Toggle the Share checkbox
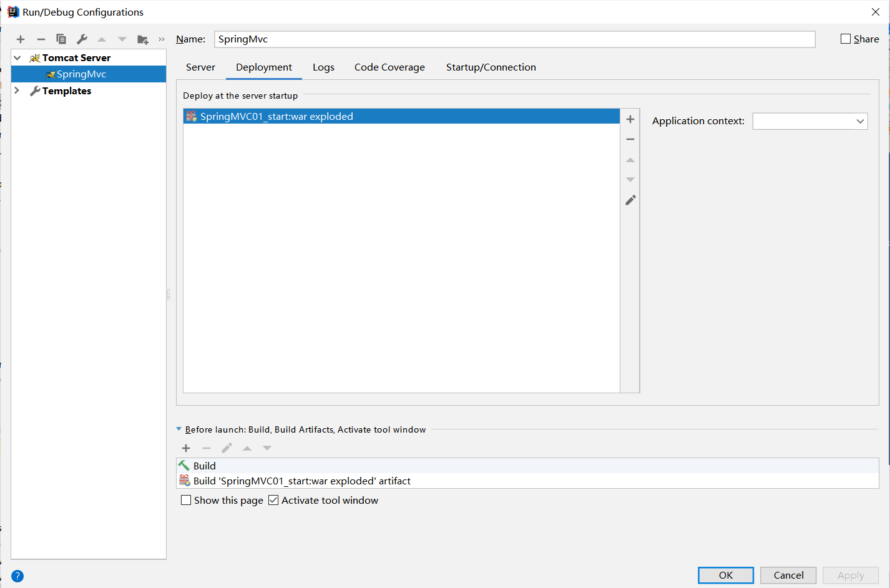890x588 pixels. pos(846,39)
